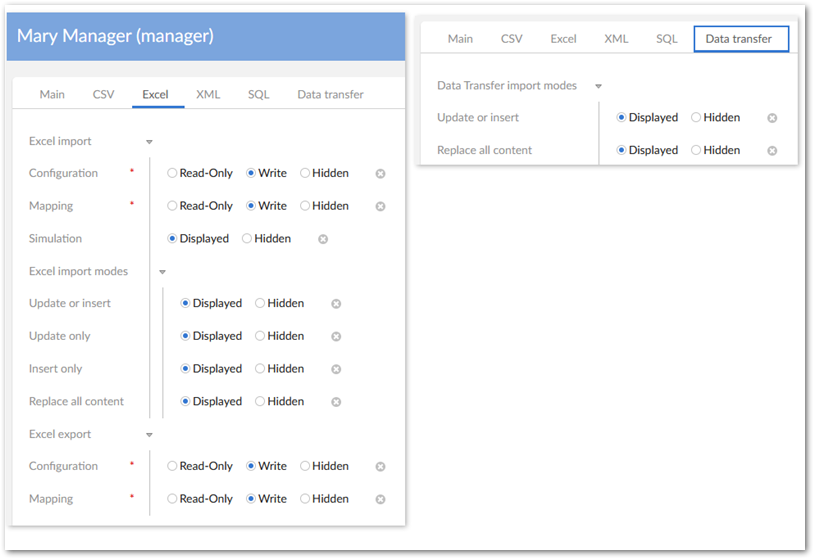Screen dimensions: 814x559
Task: Reset the Simulation permission via clear icon
Action: pyautogui.click(x=322, y=239)
